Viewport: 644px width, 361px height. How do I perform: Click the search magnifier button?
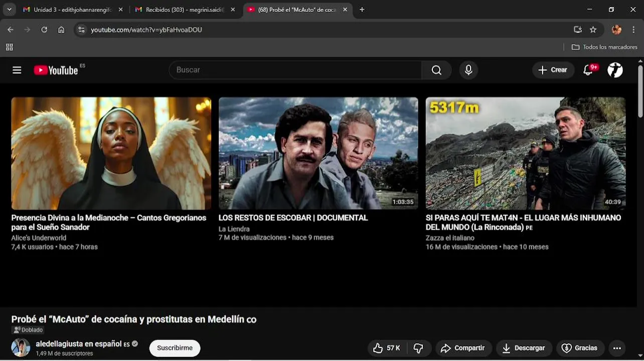pyautogui.click(x=436, y=70)
